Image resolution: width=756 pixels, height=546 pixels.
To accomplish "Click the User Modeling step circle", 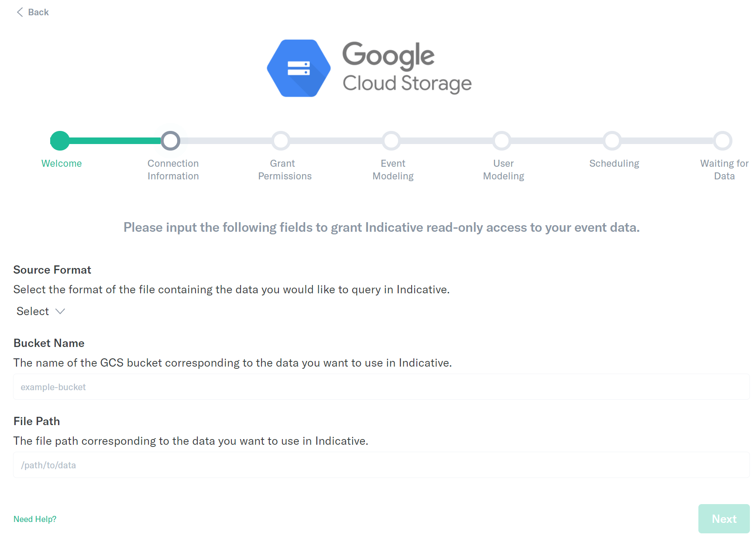I will (x=502, y=141).
